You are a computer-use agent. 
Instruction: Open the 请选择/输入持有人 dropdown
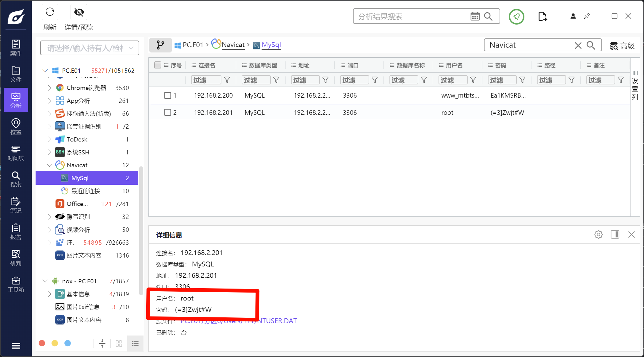coord(90,48)
